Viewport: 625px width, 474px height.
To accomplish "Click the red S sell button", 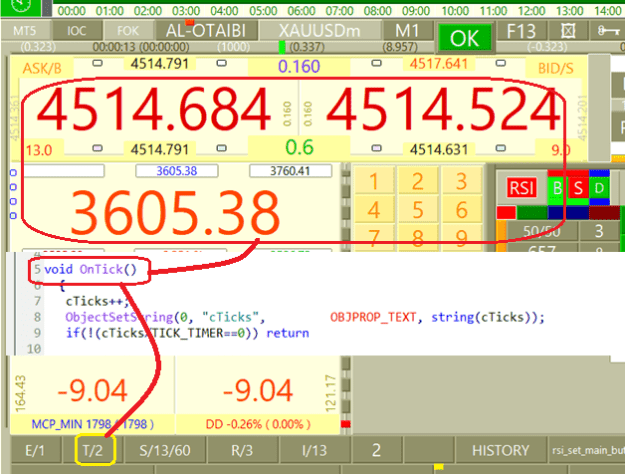I will (578, 187).
